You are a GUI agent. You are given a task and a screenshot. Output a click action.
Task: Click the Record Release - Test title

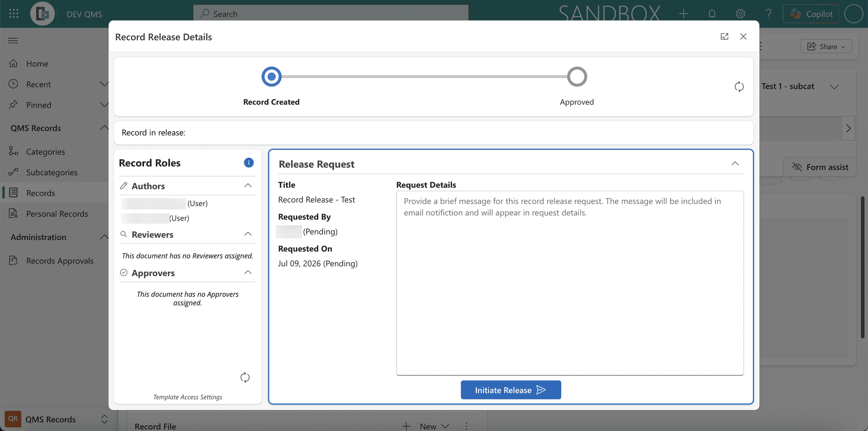[x=317, y=199]
